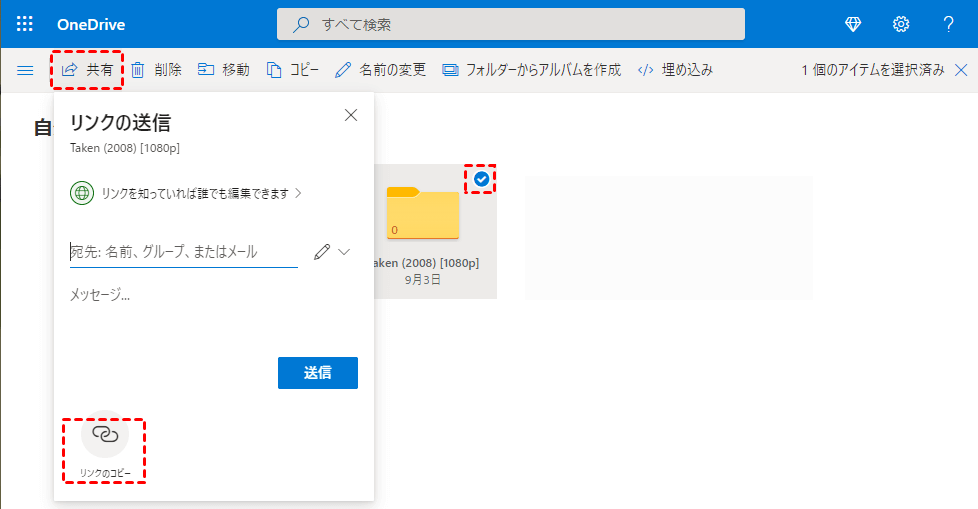978x509 pixels.
Task: Open the premium diamond icon
Action: coord(853,24)
